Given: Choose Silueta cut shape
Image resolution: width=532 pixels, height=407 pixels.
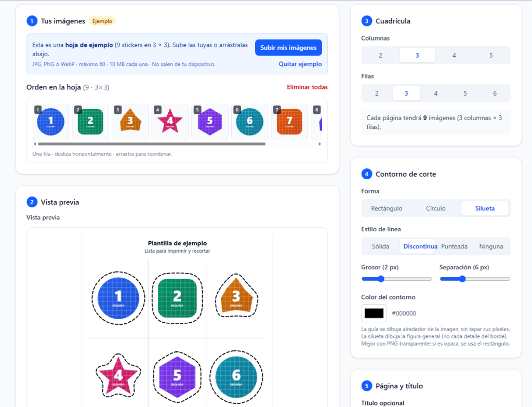Looking at the screenshot, I should (x=485, y=208).
